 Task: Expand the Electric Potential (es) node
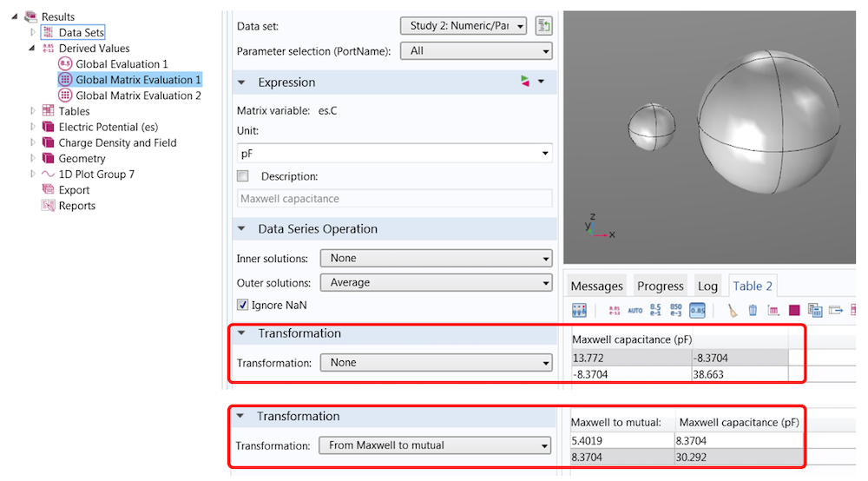32,127
